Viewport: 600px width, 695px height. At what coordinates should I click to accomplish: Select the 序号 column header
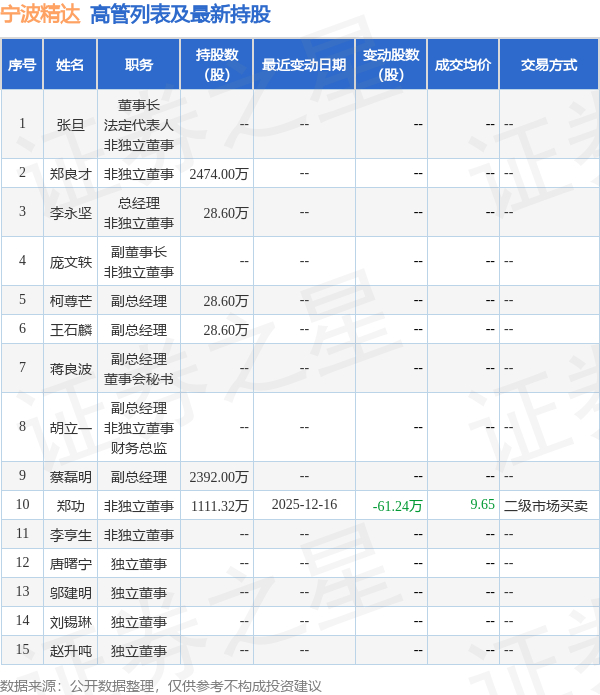point(22,65)
